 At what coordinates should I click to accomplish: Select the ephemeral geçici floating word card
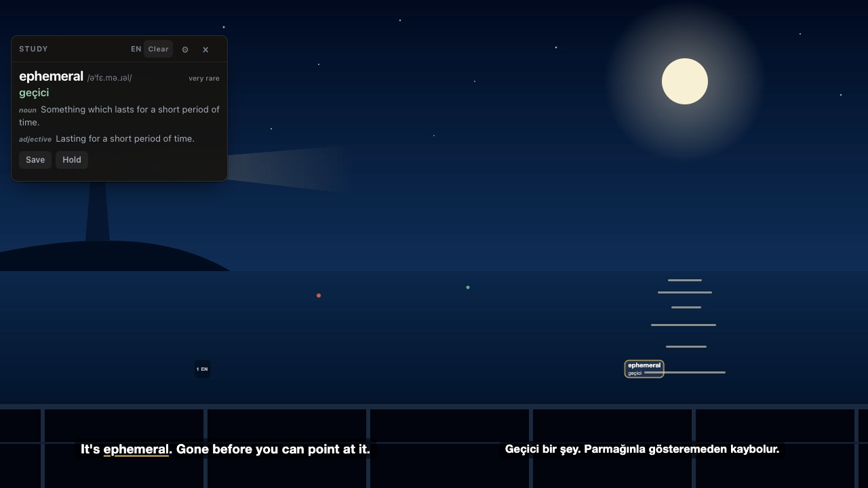click(644, 369)
